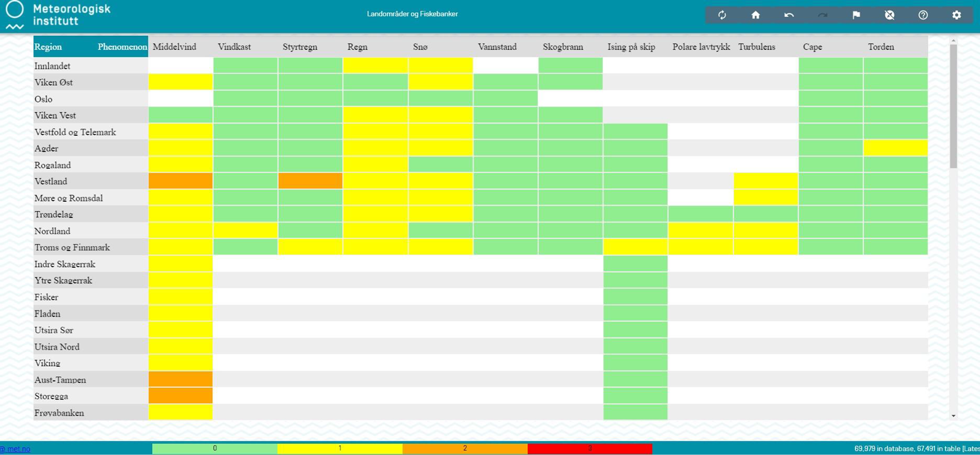Click the Vestland region row label

point(51,181)
